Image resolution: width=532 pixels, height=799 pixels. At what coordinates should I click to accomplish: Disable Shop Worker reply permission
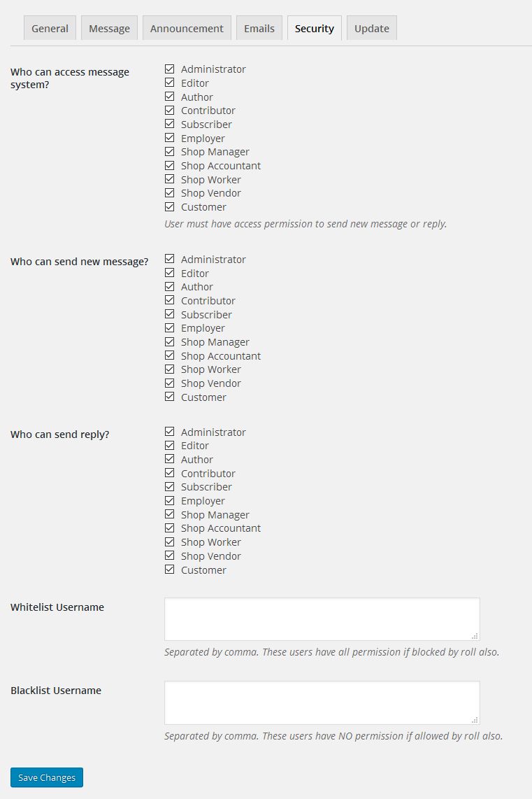[169, 542]
